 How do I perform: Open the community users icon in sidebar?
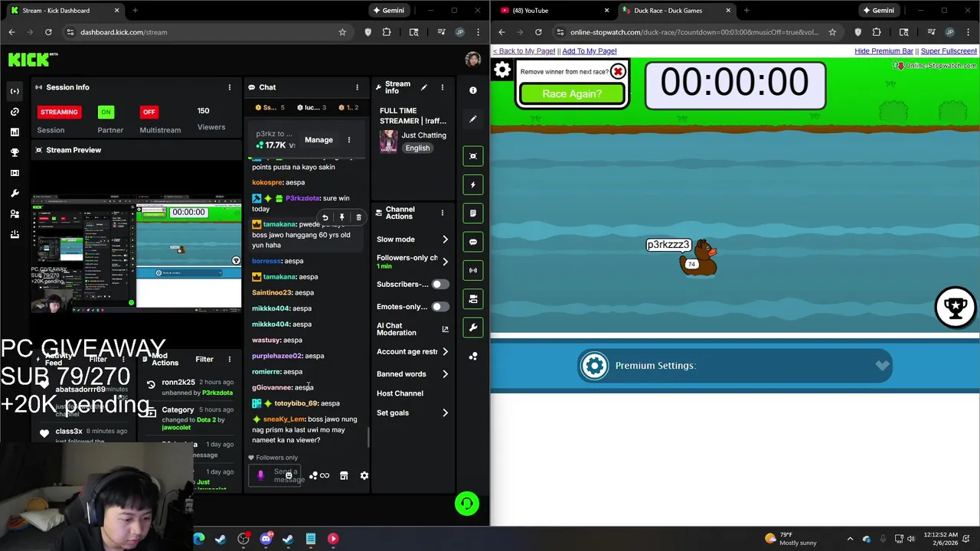coord(15,214)
